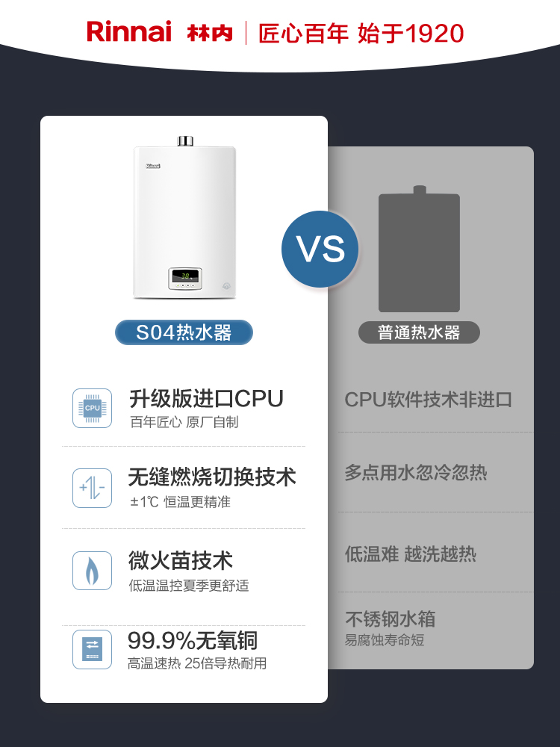Click the 低温难 越洗越热 text
The height and width of the screenshot is (747, 560).
pos(411,554)
